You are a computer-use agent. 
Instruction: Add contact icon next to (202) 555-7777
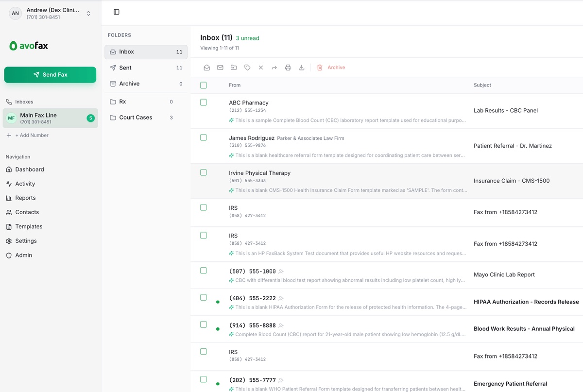[x=281, y=380]
